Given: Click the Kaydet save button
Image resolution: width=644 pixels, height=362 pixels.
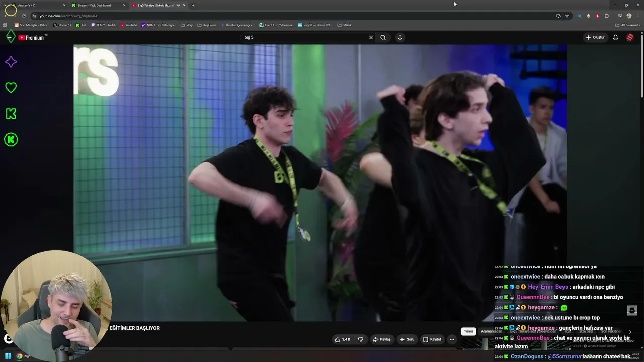Looking at the screenshot, I should [x=432, y=339].
